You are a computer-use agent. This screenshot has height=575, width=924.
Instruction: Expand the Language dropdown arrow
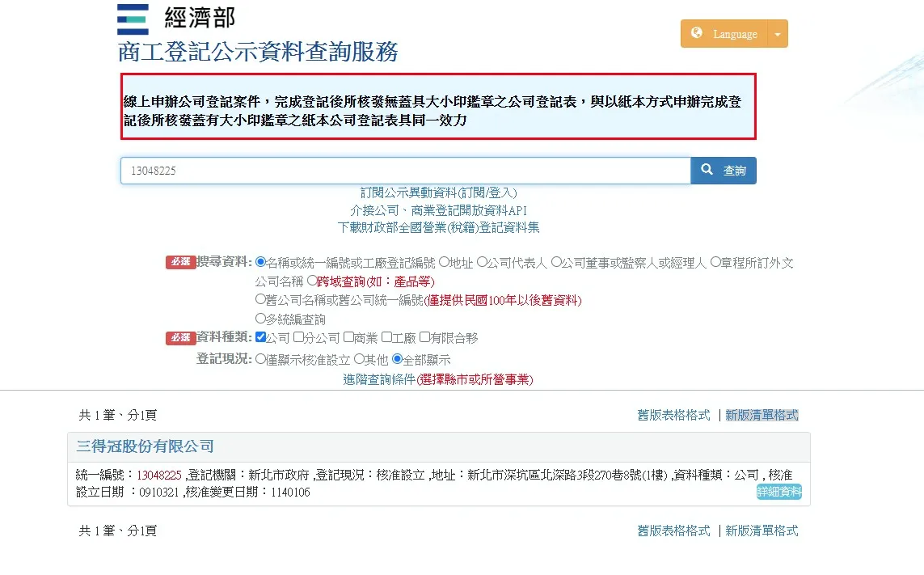(777, 34)
